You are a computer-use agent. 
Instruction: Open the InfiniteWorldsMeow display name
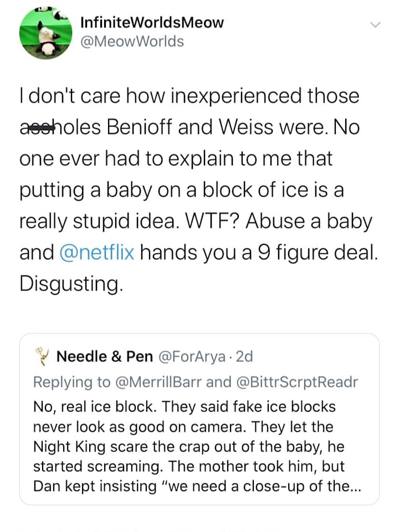152,23
